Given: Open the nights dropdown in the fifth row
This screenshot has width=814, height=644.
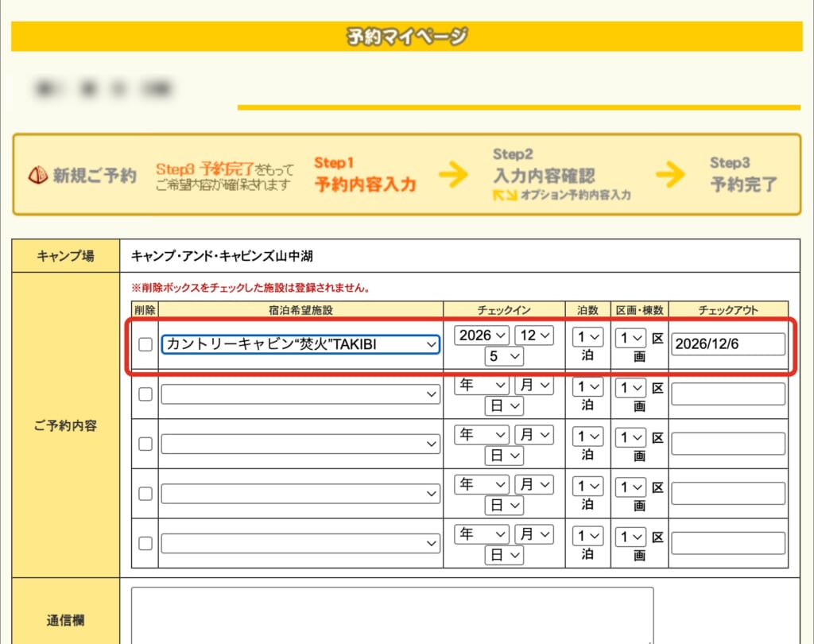Looking at the screenshot, I should click(587, 536).
